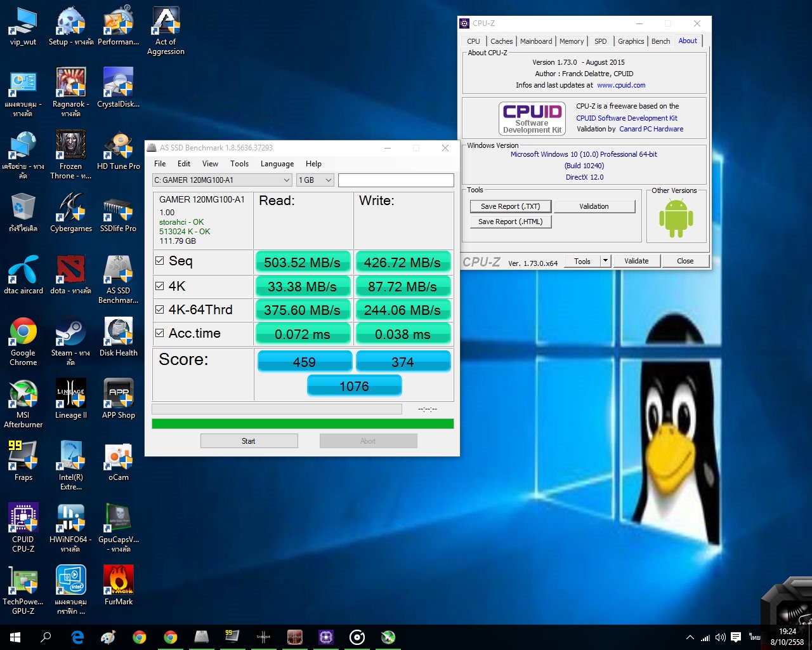Viewport: 812px width, 650px height.
Task: Open Cybergames desktop shortcut
Action: (71, 213)
